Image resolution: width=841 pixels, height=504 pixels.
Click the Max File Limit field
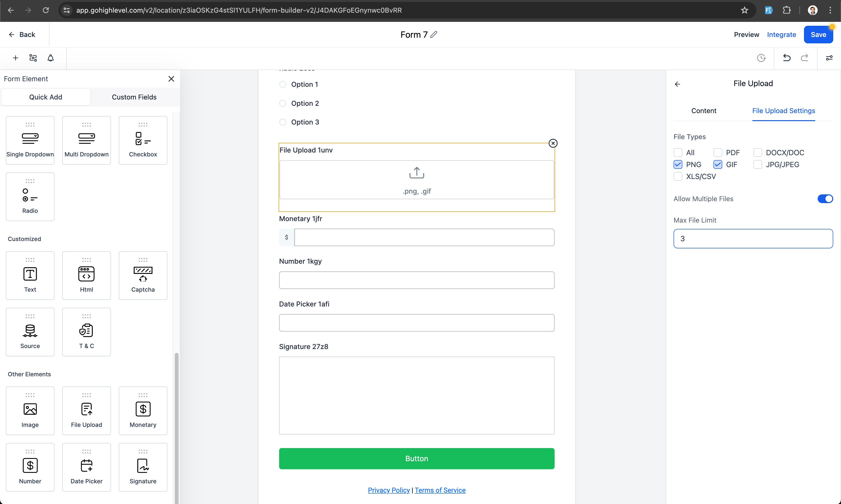753,239
